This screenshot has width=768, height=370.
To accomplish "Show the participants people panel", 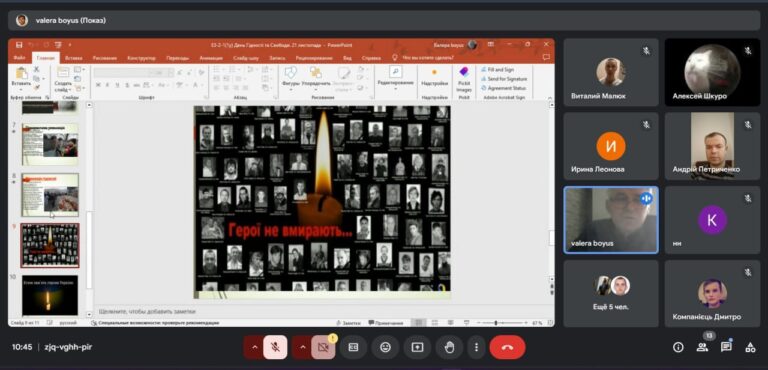I will point(702,347).
